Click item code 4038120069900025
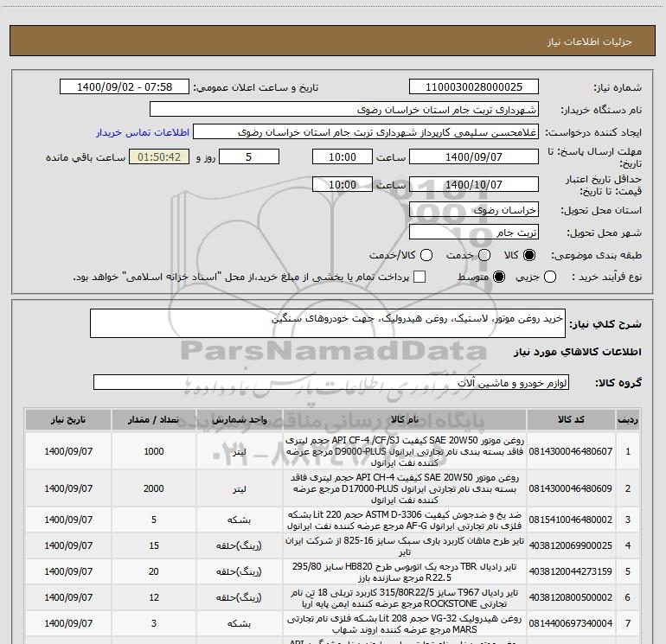 tap(571, 545)
